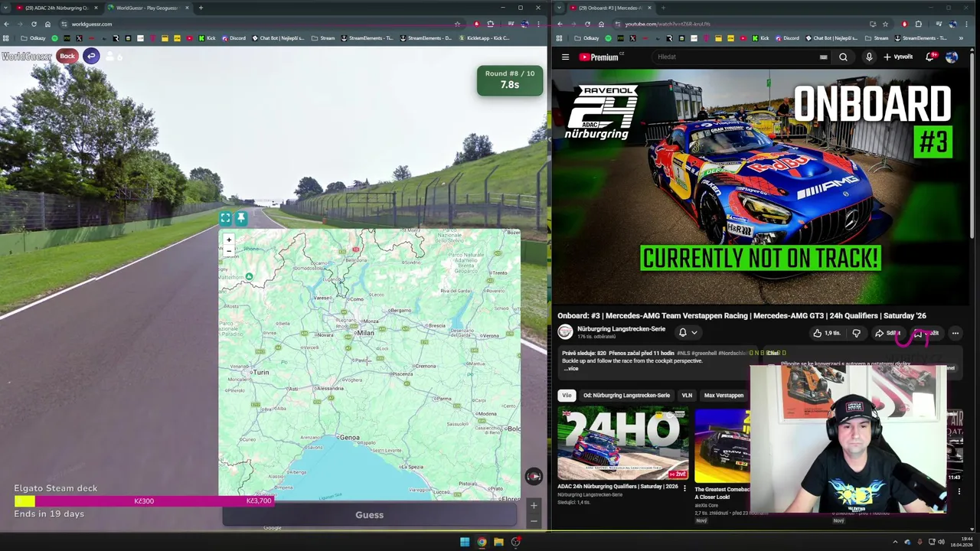Open the video's three-dot more actions menu
Viewport: 980px width, 551px height.
pyautogui.click(x=955, y=333)
